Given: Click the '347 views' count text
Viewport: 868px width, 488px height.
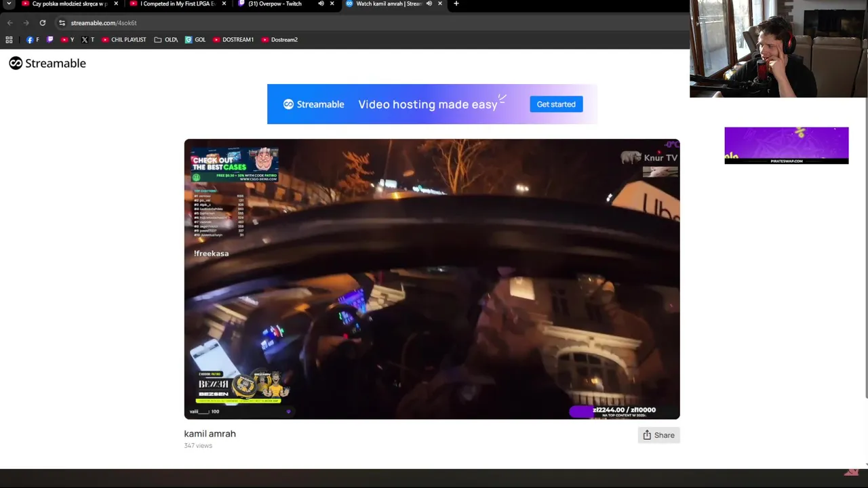Looking at the screenshot, I should click(198, 446).
